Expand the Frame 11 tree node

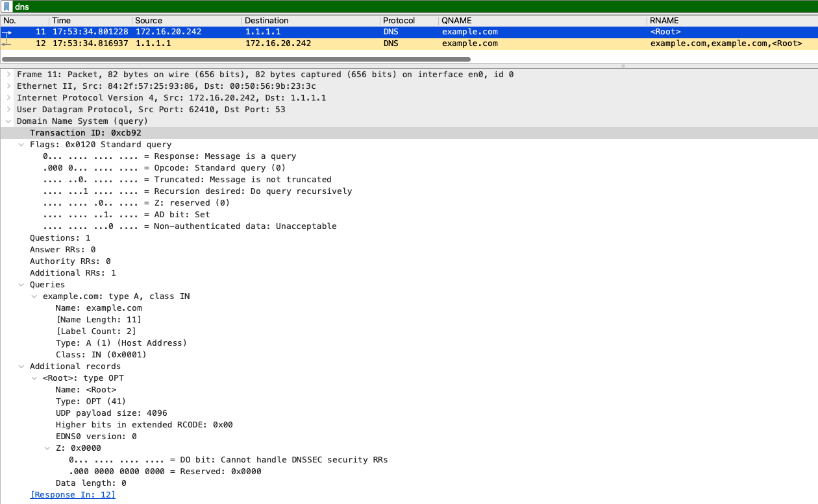tap(8, 75)
